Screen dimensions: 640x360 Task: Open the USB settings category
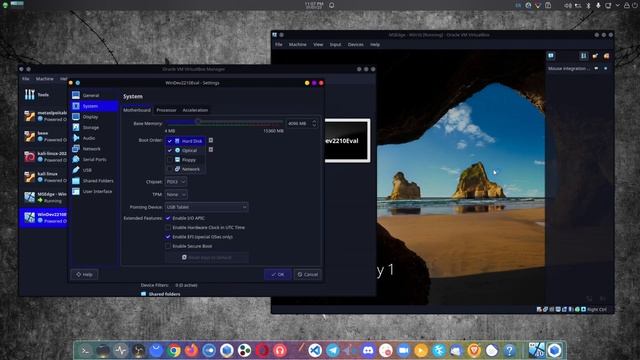click(x=94, y=170)
